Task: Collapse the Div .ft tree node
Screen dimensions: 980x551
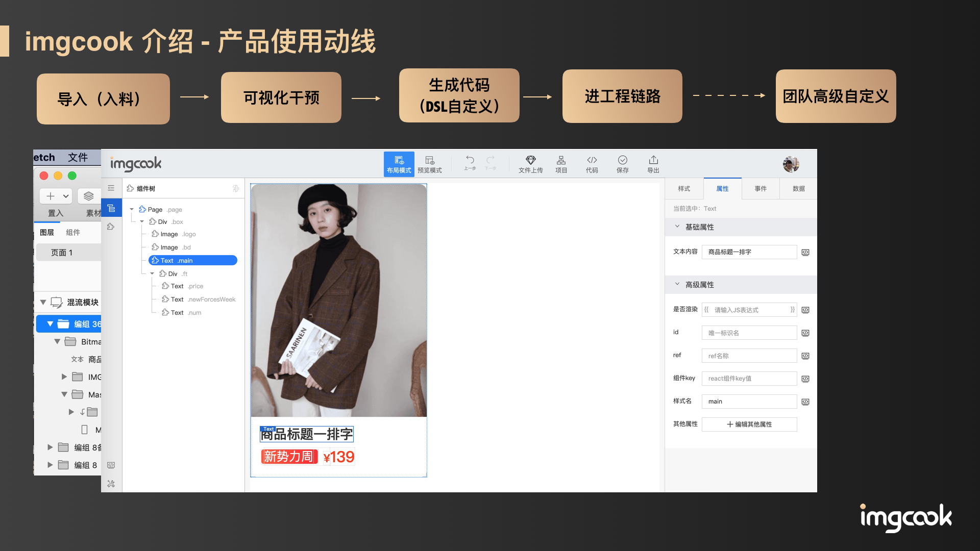Action: (152, 274)
